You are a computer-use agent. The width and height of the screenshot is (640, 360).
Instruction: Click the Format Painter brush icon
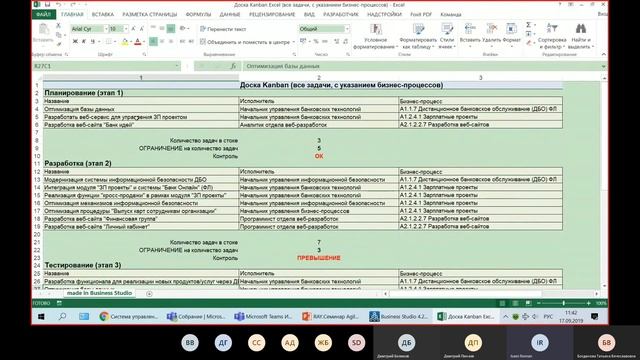tap(58, 44)
